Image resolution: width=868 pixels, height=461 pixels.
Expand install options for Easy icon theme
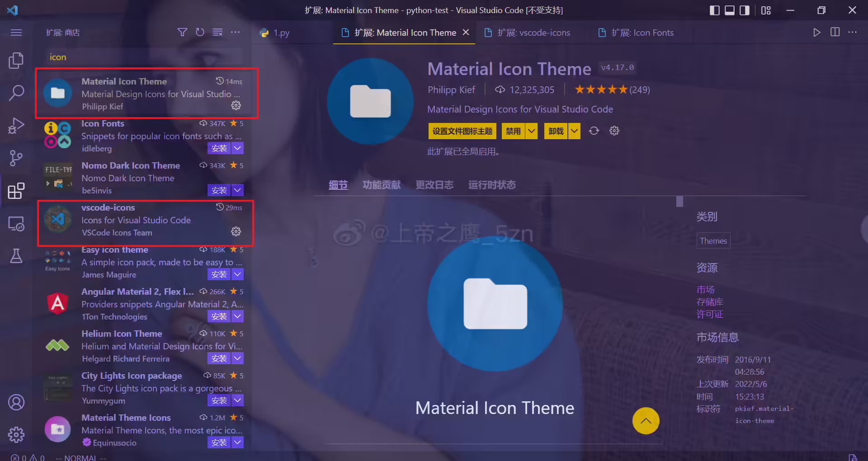[237, 274]
